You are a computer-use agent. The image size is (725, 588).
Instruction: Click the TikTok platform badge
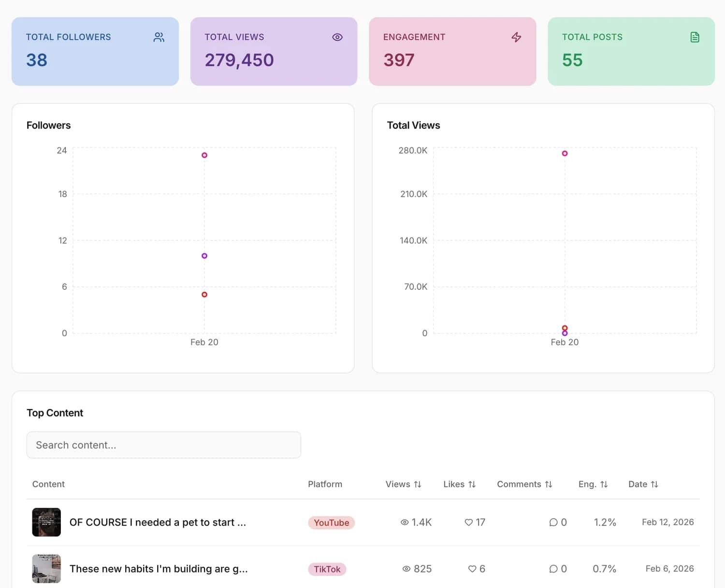click(327, 569)
